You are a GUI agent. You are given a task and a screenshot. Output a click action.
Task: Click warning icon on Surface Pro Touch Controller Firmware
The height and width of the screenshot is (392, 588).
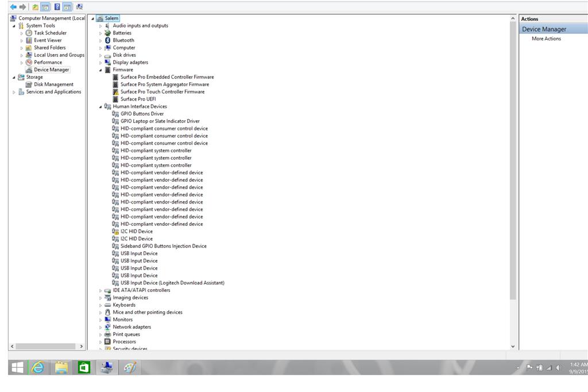[x=115, y=91]
